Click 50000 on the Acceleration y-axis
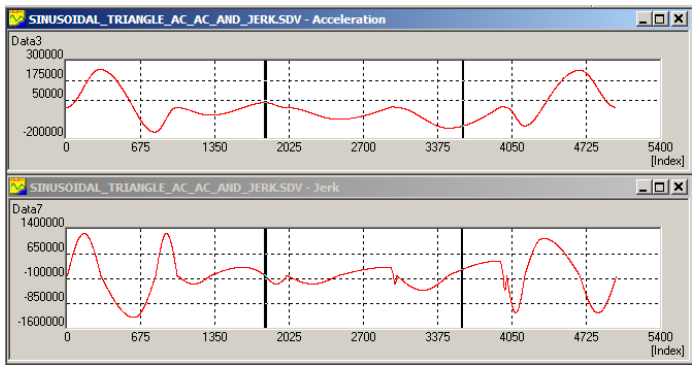Image resolution: width=697 pixels, height=371 pixels. [x=48, y=94]
